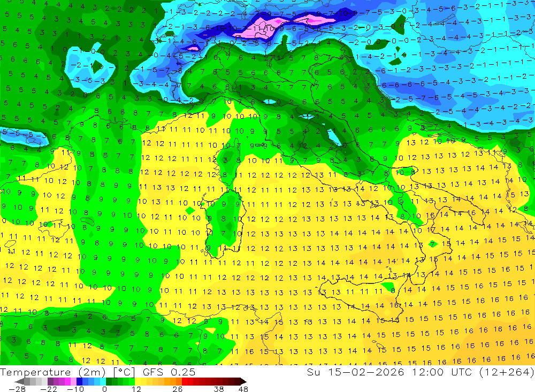This screenshot has width=535, height=392.
Task: Click the "26" legend scale label
Action: pos(178,389)
